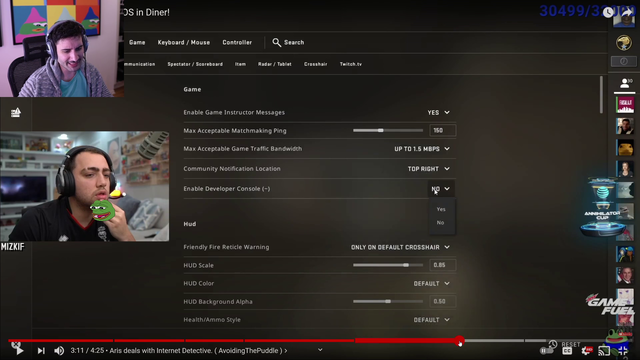
Task: Jump to Radar / Tablet section
Action: (x=275, y=64)
